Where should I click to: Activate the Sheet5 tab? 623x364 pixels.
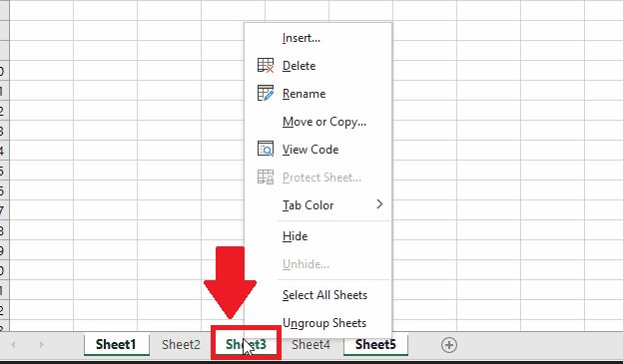375,344
